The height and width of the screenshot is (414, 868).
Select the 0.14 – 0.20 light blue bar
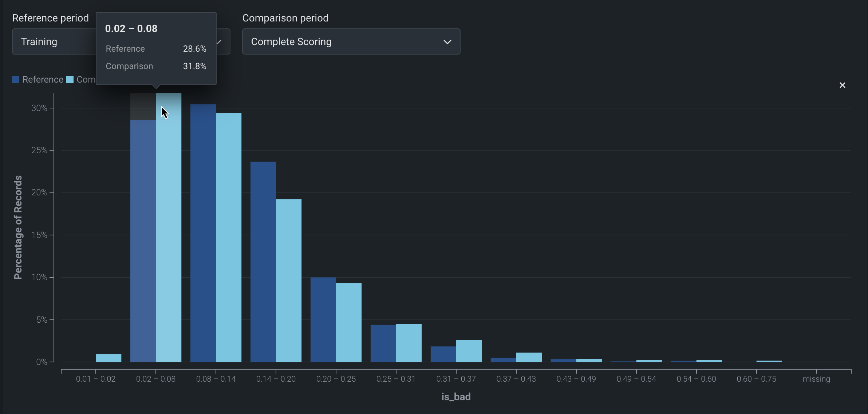pos(288,280)
